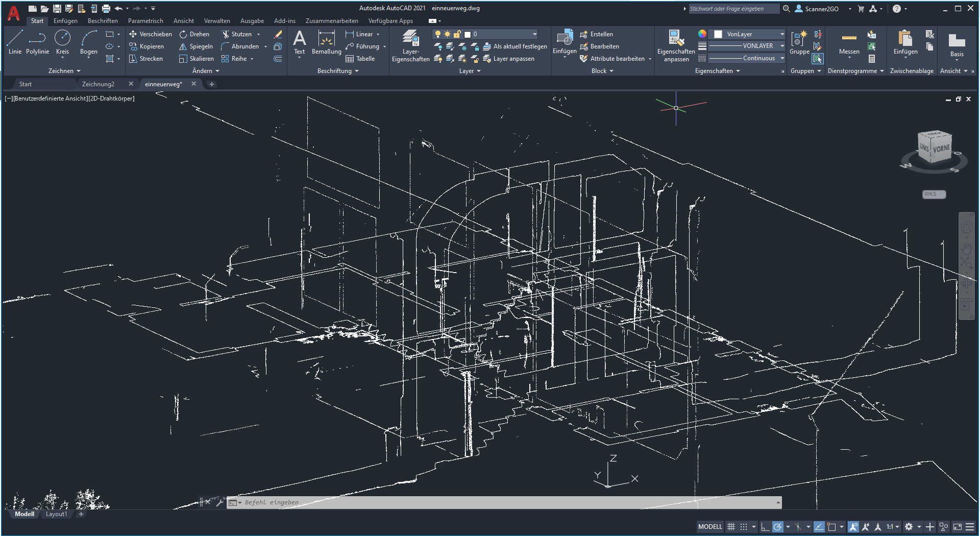Image resolution: width=980 pixels, height=536 pixels.
Task: Click Layer anpassen button
Action: coord(508,59)
